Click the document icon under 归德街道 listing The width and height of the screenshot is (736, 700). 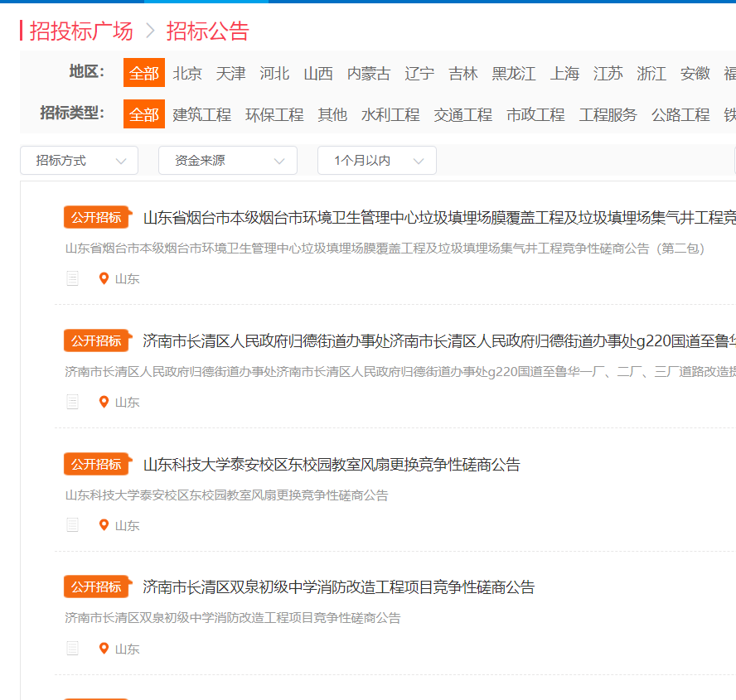point(72,402)
